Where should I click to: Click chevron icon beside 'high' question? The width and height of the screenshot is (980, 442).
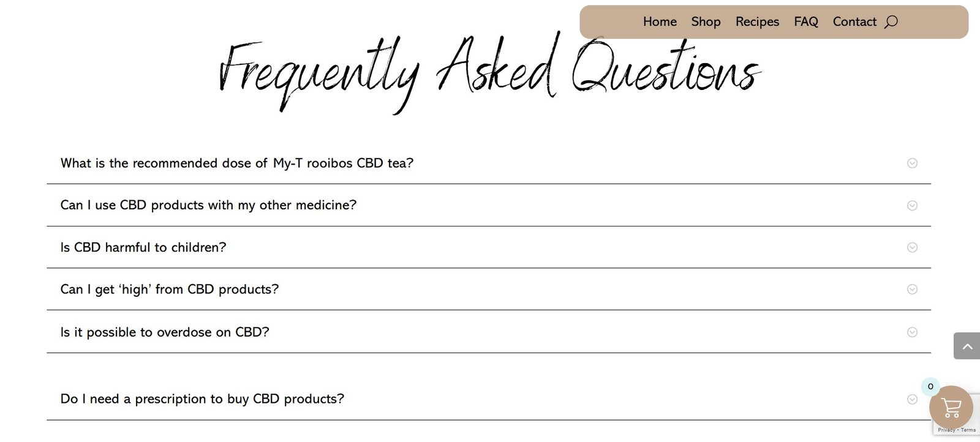click(912, 289)
